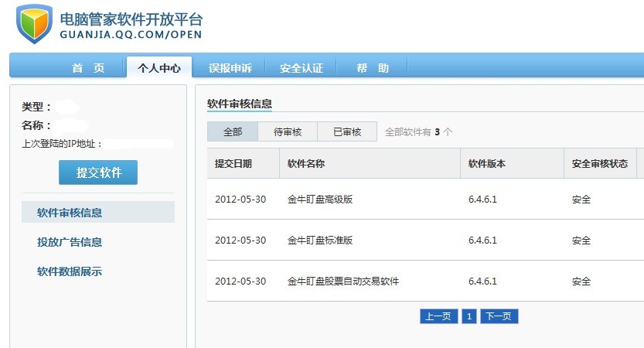Screen dimensions: 644x348
Task: Open the 首页 navigation tab
Action: tap(88, 68)
